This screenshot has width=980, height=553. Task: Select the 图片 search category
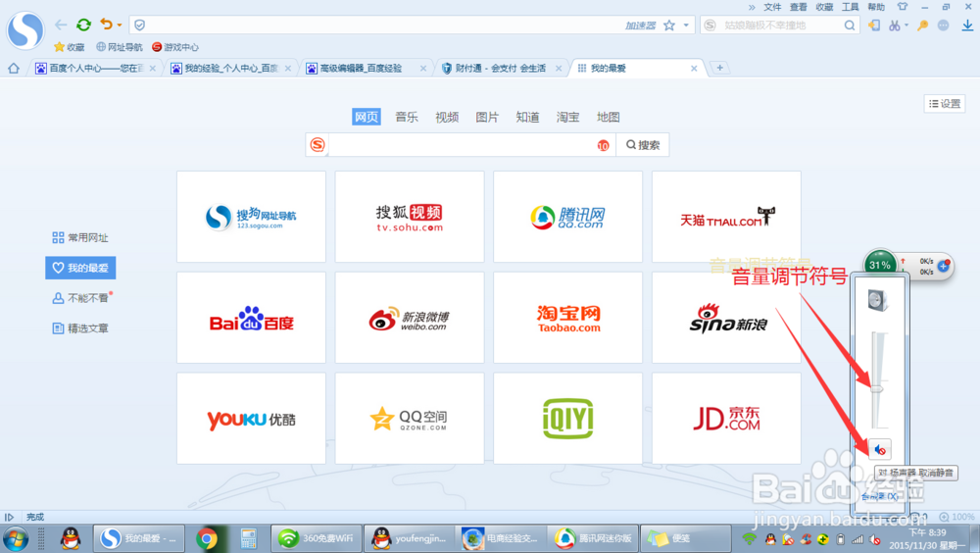point(487,117)
